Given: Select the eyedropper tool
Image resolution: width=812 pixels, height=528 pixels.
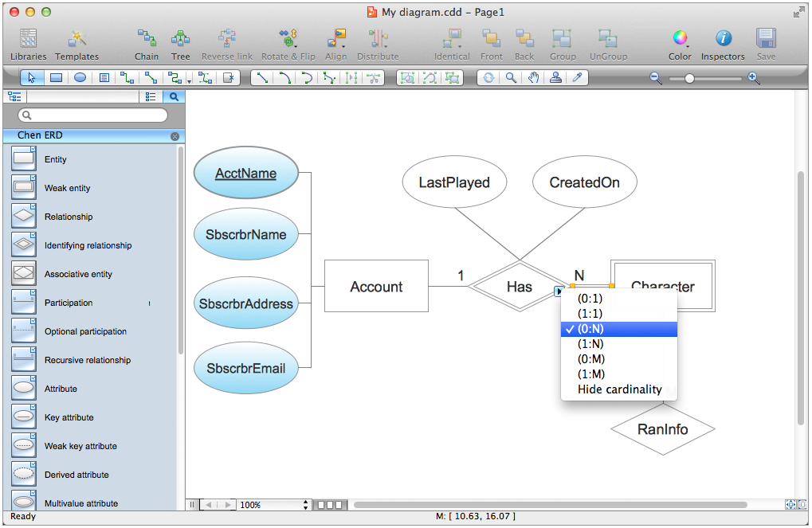Looking at the screenshot, I should 579,78.
